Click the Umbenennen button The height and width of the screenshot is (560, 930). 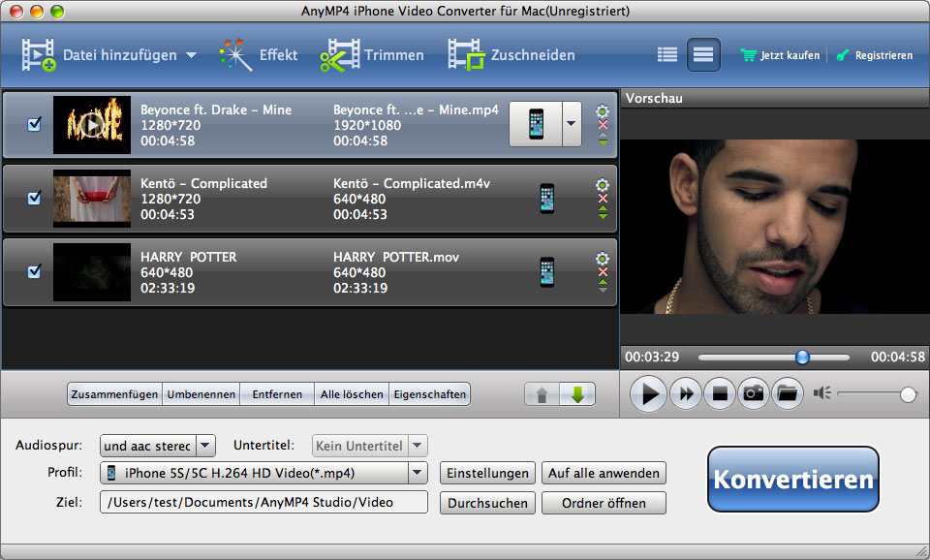tap(201, 394)
